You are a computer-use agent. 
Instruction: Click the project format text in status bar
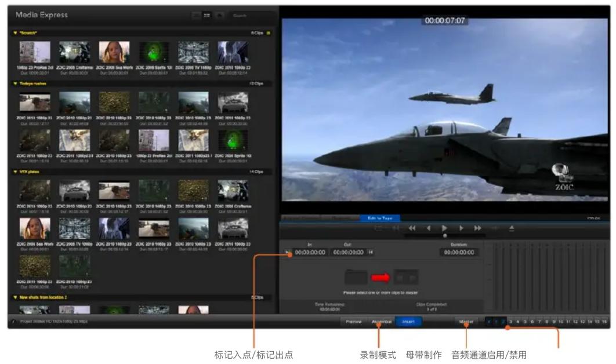point(54,322)
